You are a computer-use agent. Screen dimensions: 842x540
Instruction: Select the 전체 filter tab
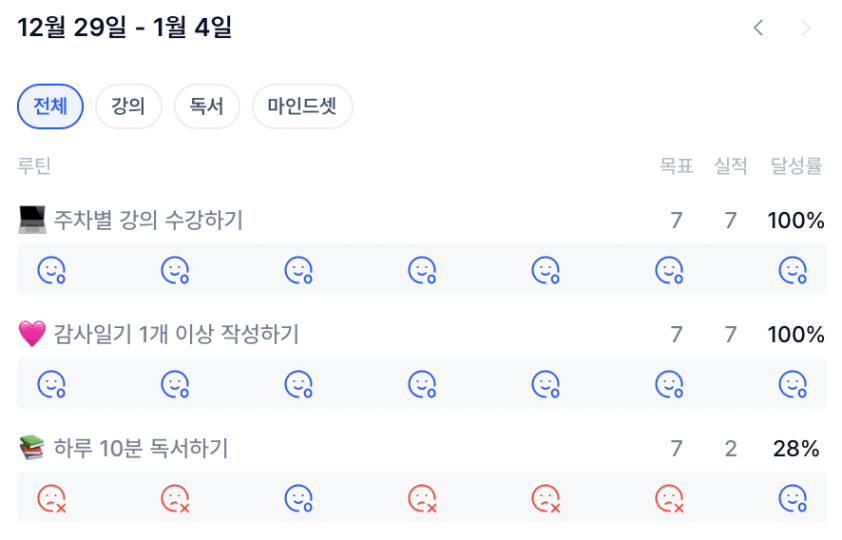(50, 107)
